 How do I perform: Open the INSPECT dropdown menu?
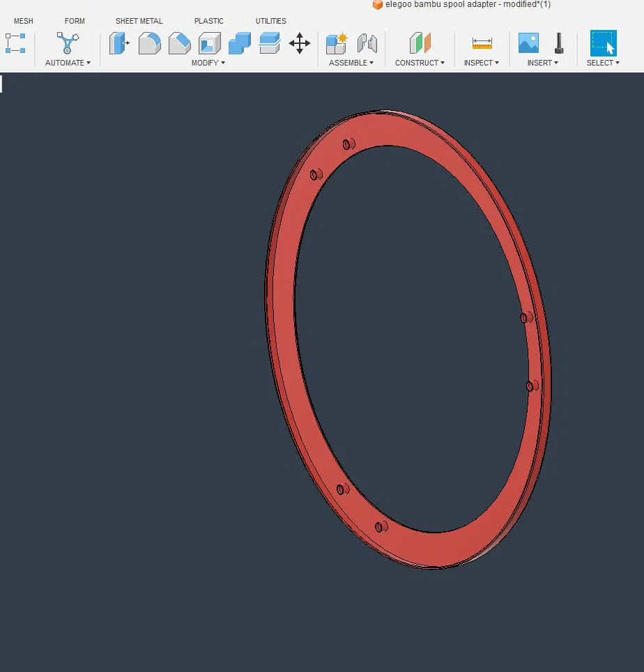pos(481,63)
